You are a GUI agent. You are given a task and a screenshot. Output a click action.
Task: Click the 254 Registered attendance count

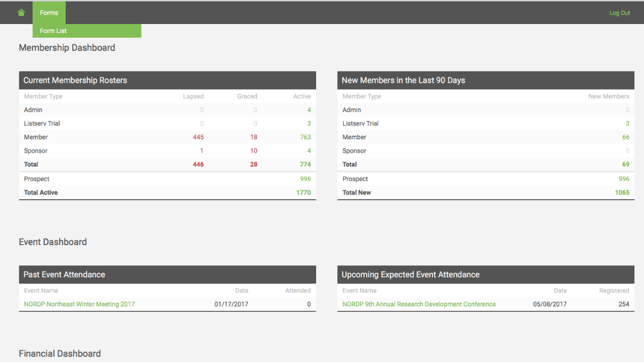click(624, 304)
